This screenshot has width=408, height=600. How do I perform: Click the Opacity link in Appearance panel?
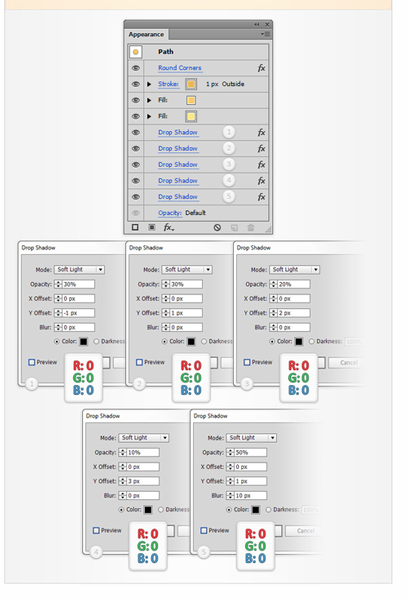170,213
